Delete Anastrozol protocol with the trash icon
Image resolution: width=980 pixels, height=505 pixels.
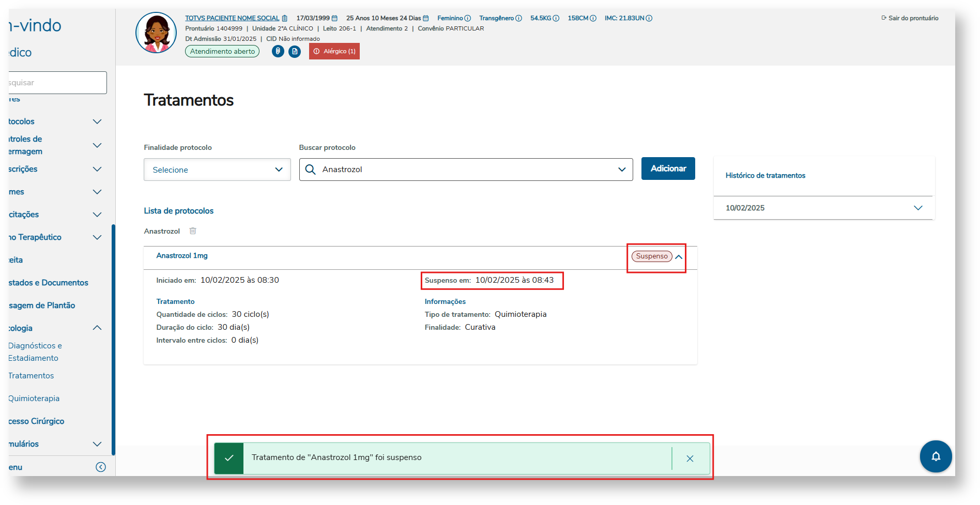[x=193, y=231]
